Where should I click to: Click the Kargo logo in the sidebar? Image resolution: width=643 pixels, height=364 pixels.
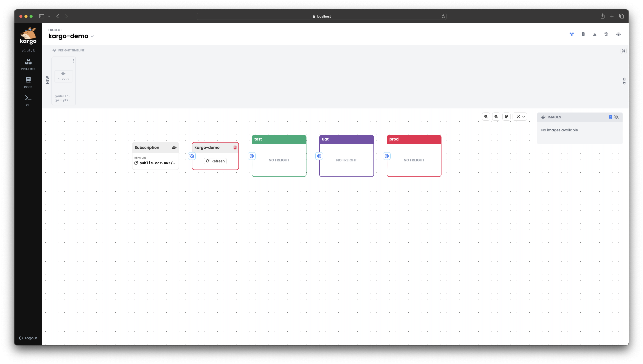tap(28, 36)
